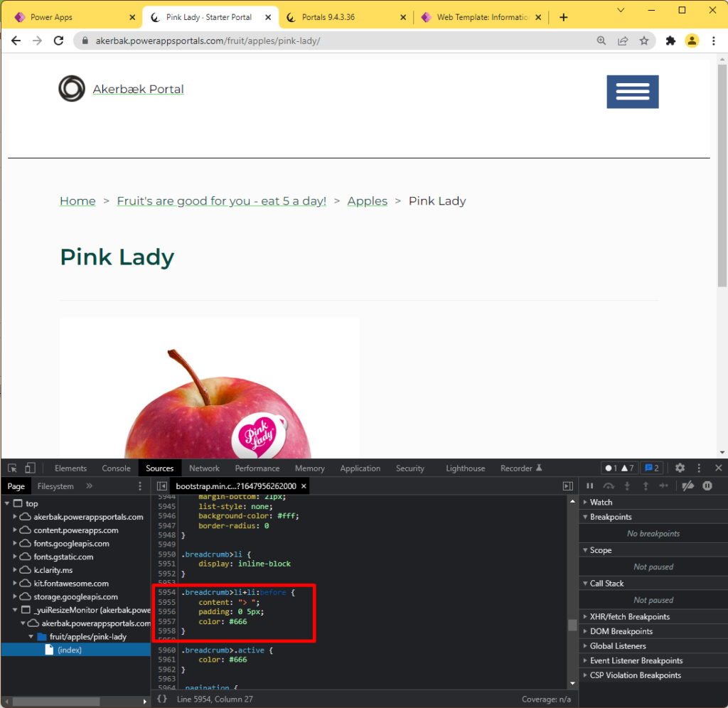Click the code editor vertical scrollbar
The height and width of the screenshot is (708, 728).
(x=572, y=625)
